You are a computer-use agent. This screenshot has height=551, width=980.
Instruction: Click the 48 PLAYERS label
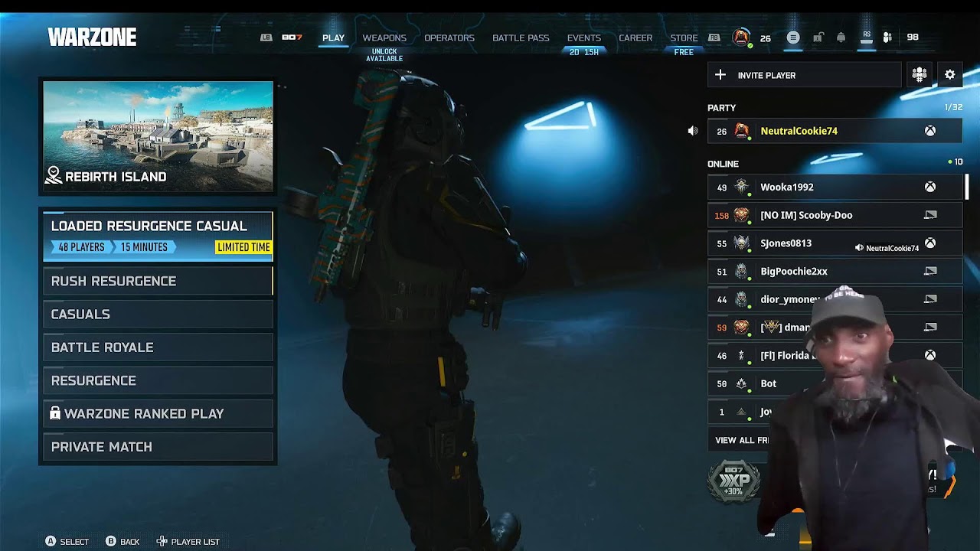tap(80, 247)
